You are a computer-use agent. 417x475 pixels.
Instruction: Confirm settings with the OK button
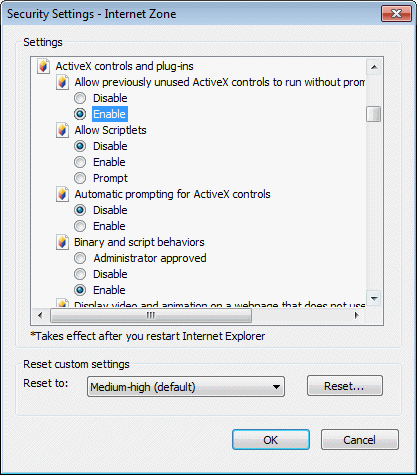coord(271,440)
